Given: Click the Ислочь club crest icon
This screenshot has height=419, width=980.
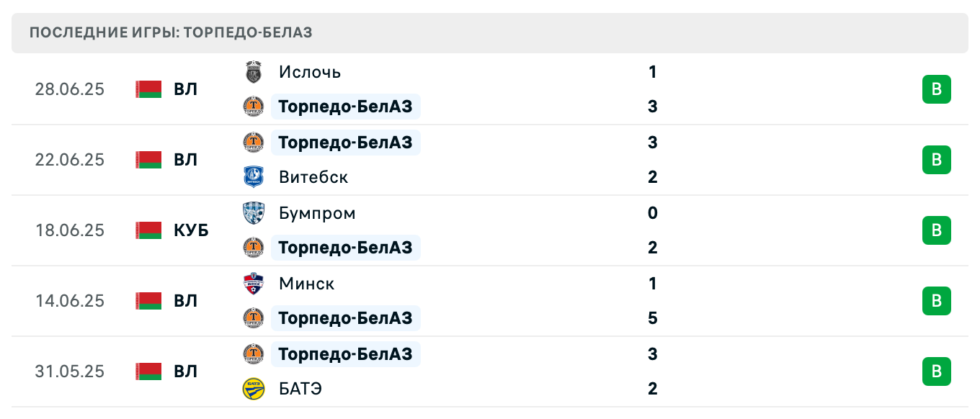Looking at the screenshot, I should click(x=254, y=72).
